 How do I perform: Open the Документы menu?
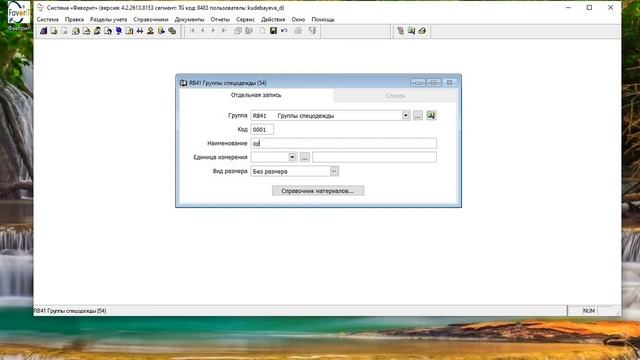189,20
